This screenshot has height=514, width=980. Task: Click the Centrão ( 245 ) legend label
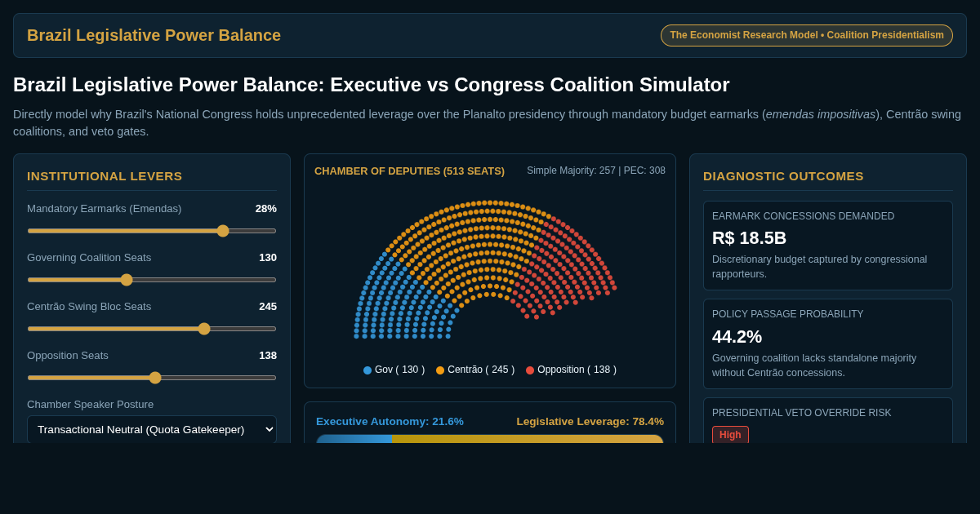(x=481, y=370)
